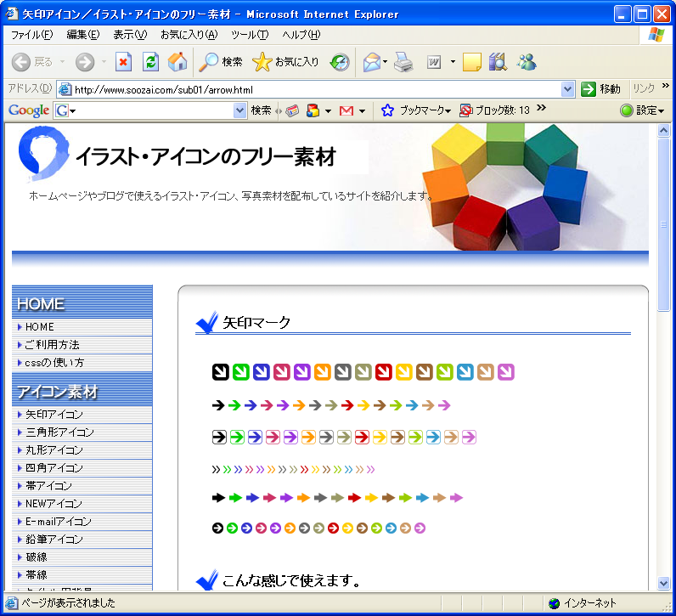The image size is (676, 616).
Task: Expand the address bar dropdown arrow
Action: coord(568,89)
